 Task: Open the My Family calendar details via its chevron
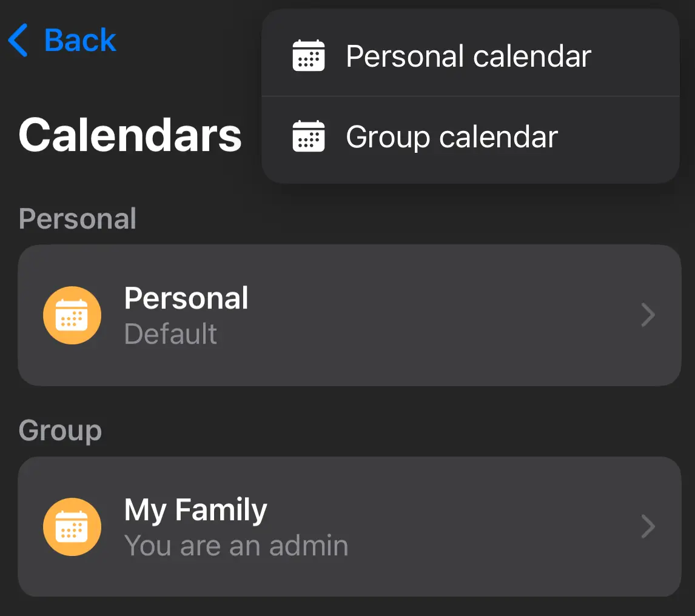coord(648,526)
